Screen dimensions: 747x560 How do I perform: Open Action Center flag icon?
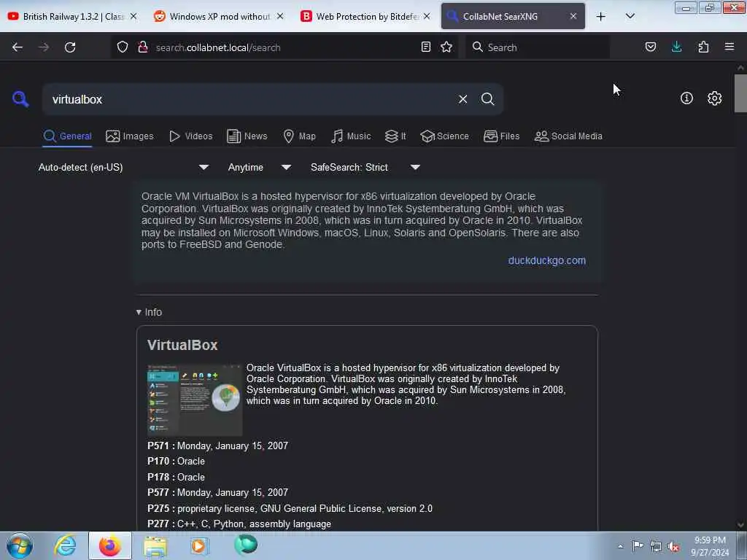638,545
